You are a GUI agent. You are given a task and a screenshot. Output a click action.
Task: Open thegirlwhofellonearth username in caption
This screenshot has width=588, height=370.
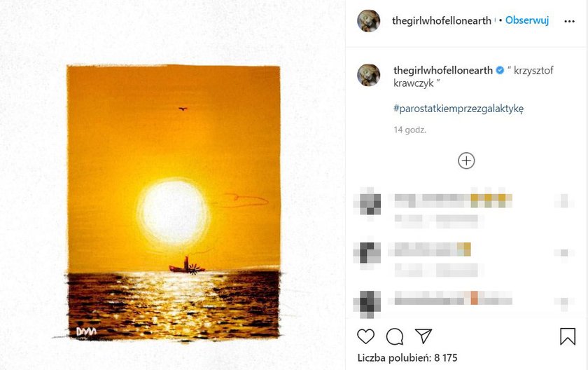click(x=443, y=70)
